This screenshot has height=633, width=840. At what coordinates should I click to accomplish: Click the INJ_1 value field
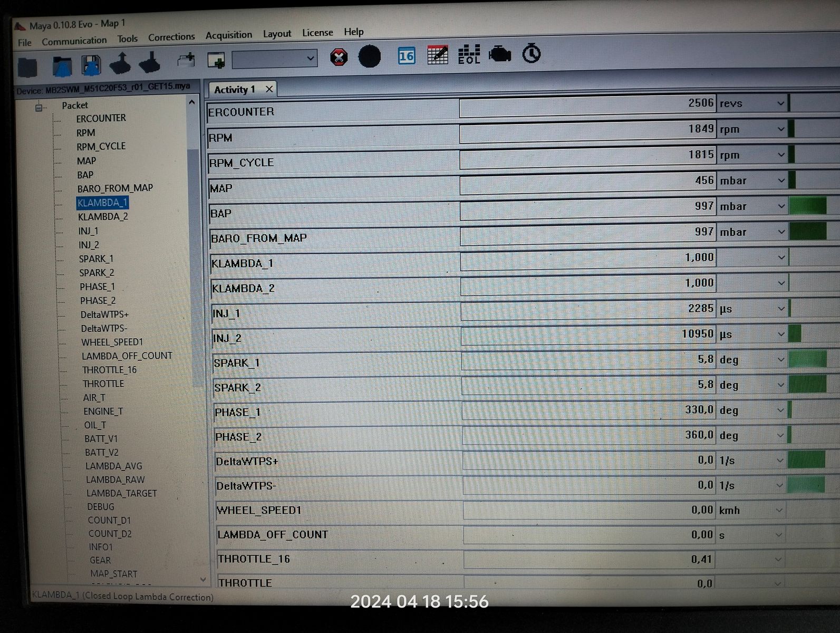click(x=587, y=309)
